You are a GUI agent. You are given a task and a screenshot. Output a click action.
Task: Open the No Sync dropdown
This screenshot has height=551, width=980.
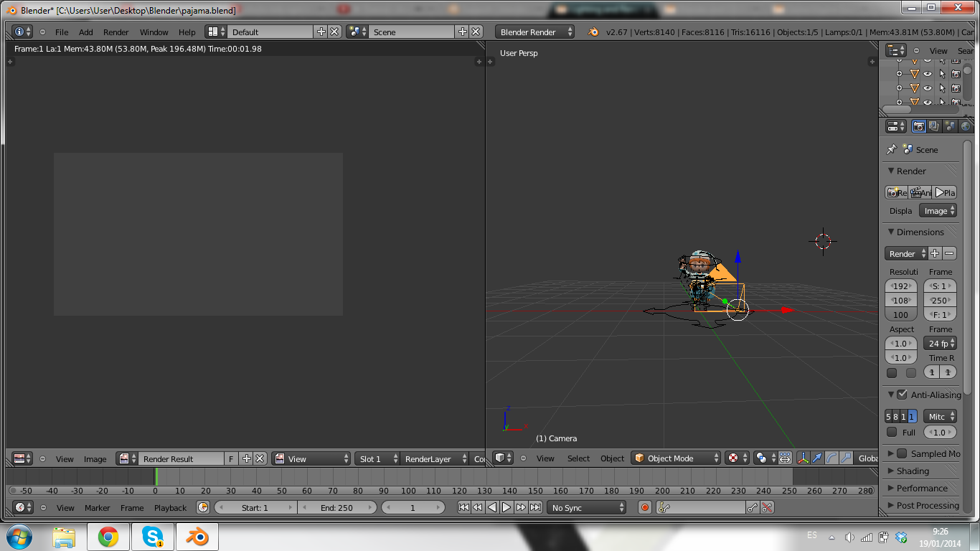point(587,507)
